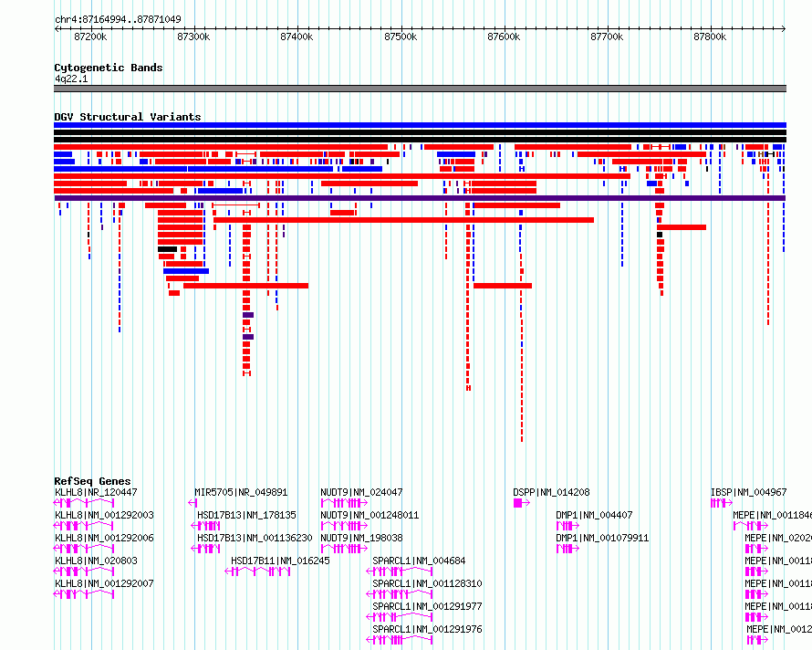Click the SPARCL1 NM_004684 gene structure glyph

[400, 571]
